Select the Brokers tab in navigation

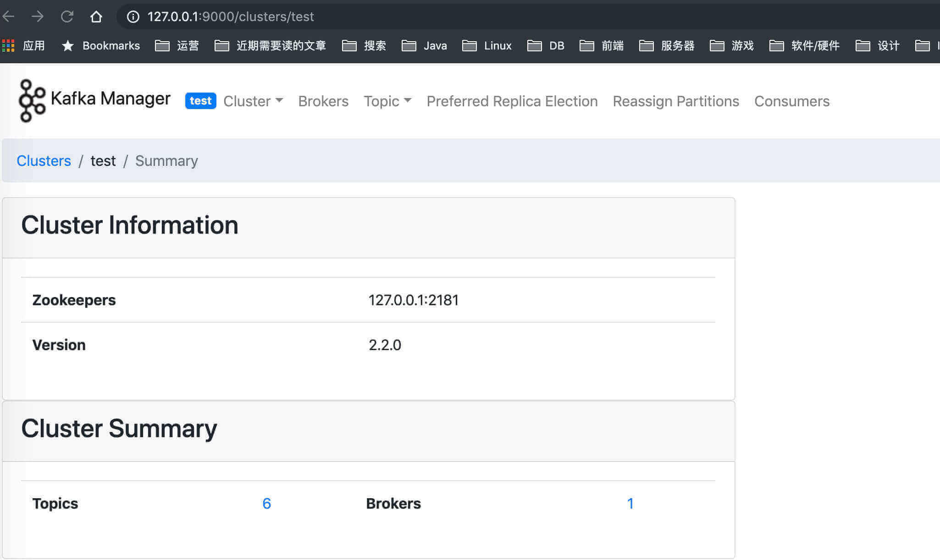[324, 101]
